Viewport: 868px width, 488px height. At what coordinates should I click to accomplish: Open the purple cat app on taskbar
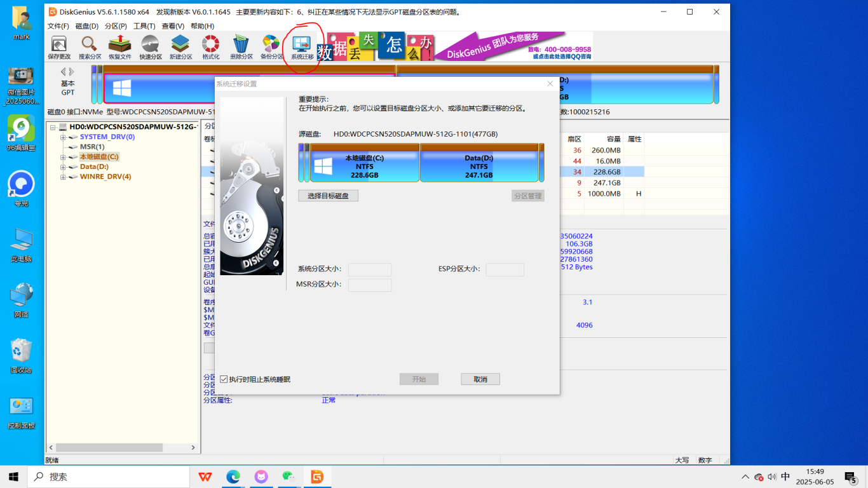point(261,477)
